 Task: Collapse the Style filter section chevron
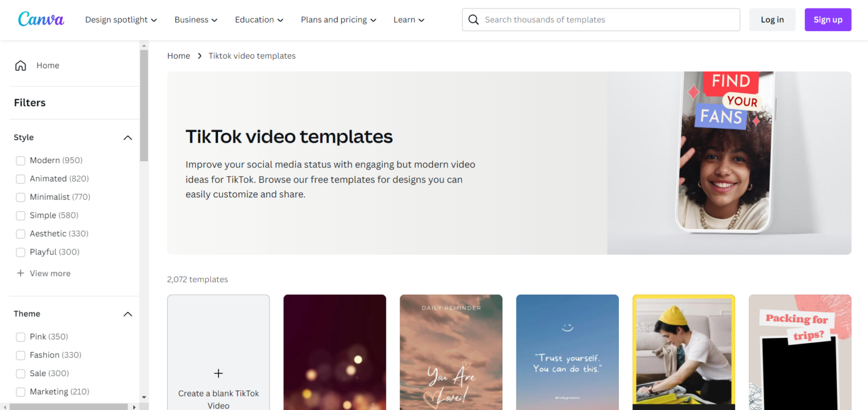[128, 137]
